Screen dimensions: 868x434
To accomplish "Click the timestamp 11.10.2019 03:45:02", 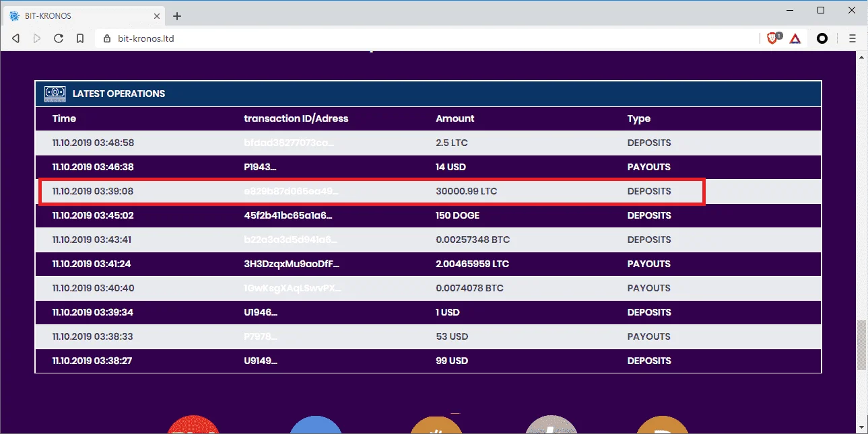I will [92, 215].
